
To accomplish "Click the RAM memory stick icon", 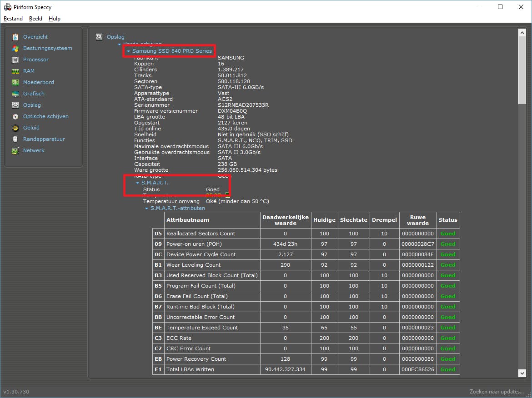I will pos(15,71).
